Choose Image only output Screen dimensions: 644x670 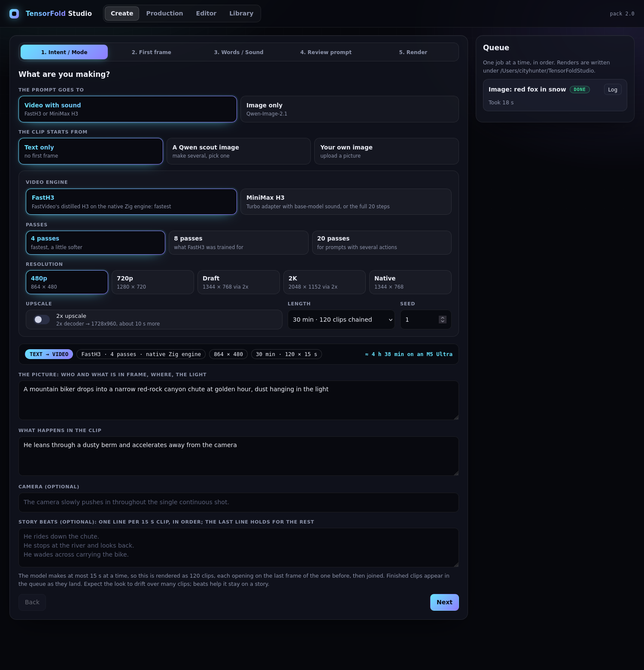[349, 109]
